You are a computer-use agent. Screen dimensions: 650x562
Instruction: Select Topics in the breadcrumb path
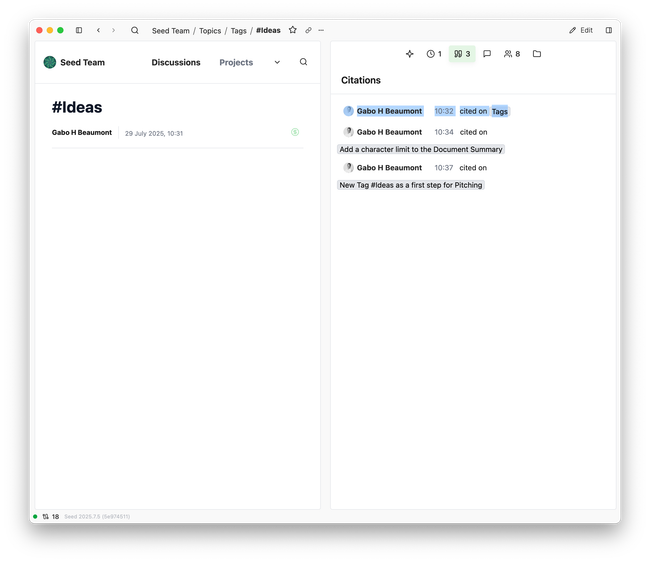(x=210, y=31)
